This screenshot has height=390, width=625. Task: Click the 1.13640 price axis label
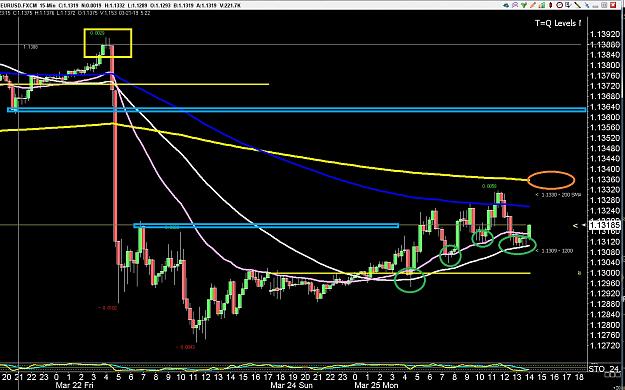click(x=604, y=107)
